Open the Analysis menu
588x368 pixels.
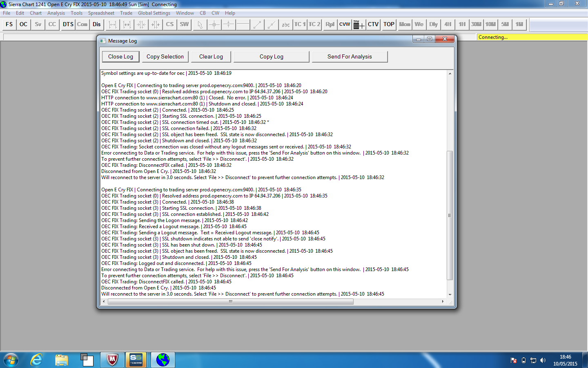tap(56, 13)
